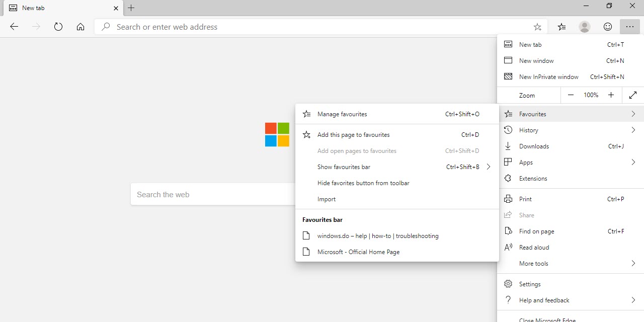Expand the Show favourites bar submenu

tap(488, 167)
